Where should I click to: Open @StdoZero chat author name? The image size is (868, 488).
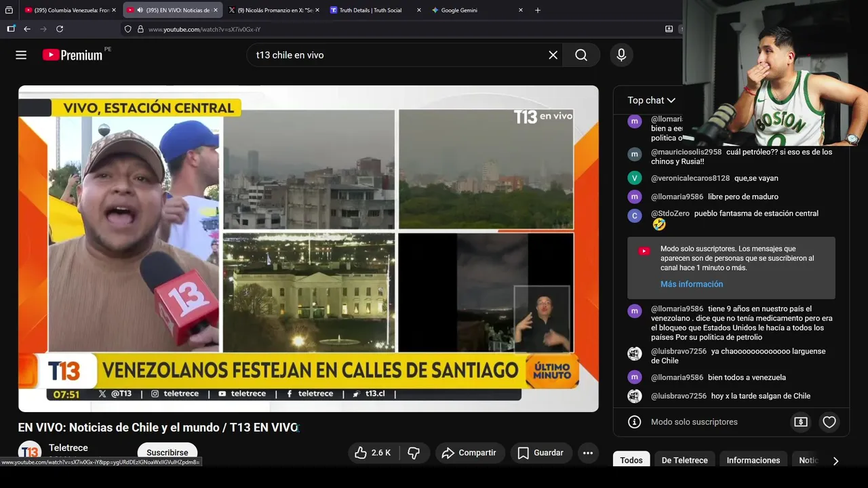[x=670, y=213]
